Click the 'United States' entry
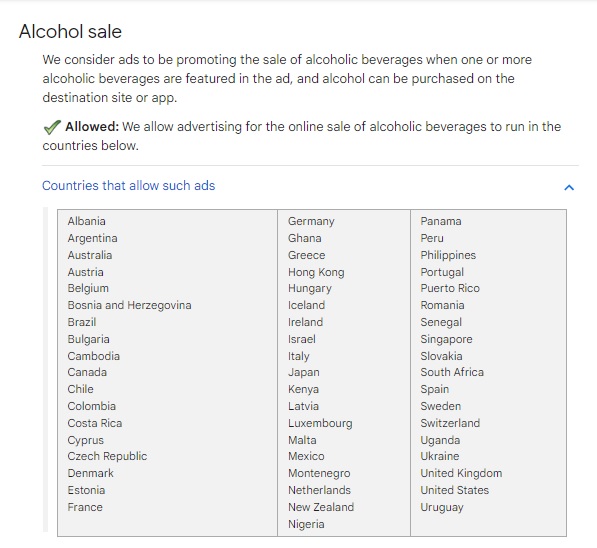 tap(455, 490)
